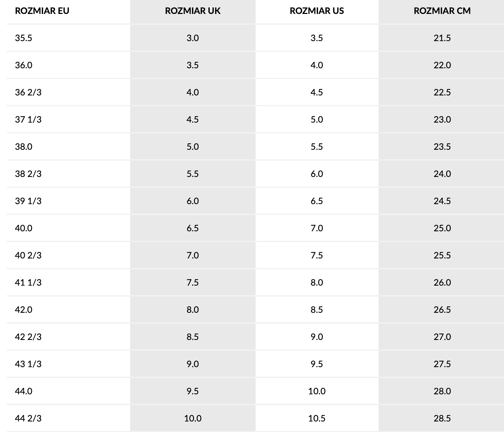Click the ROZMIAR UK column header

click(x=193, y=11)
